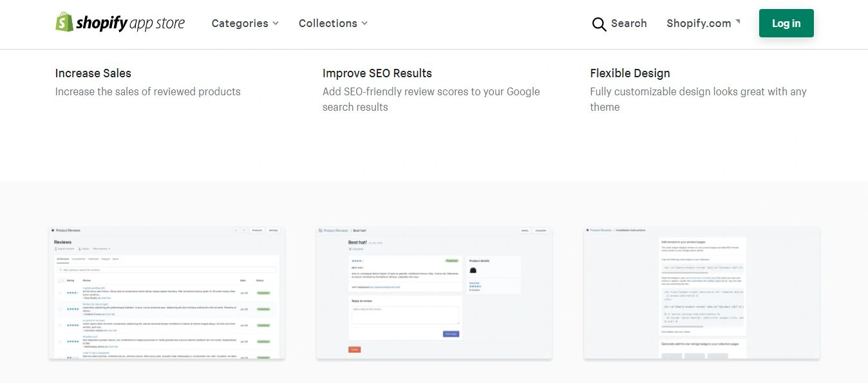This screenshot has width=868, height=383.
Task: Click the red Delete button in review preview
Action: pos(354,350)
